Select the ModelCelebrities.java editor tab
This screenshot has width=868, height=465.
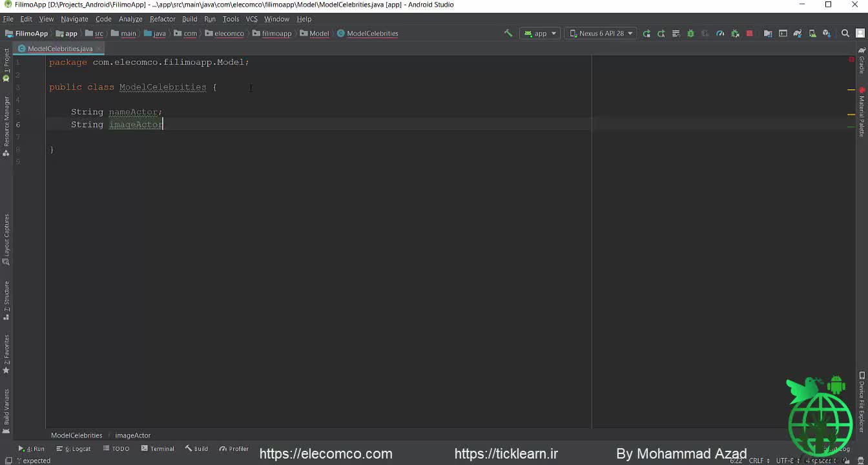point(59,48)
